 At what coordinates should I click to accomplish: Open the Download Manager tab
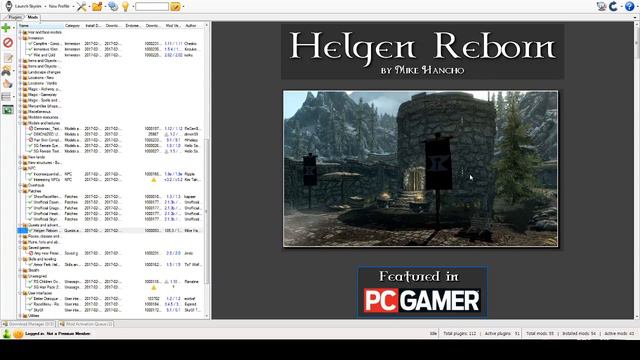tap(29, 324)
